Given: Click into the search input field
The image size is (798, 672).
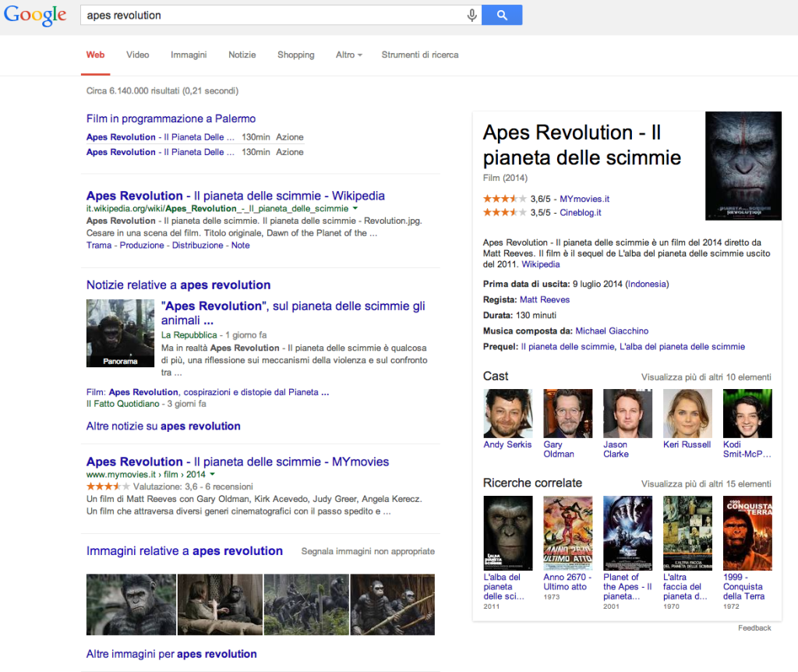Looking at the screenshot, I should point(273,15).
